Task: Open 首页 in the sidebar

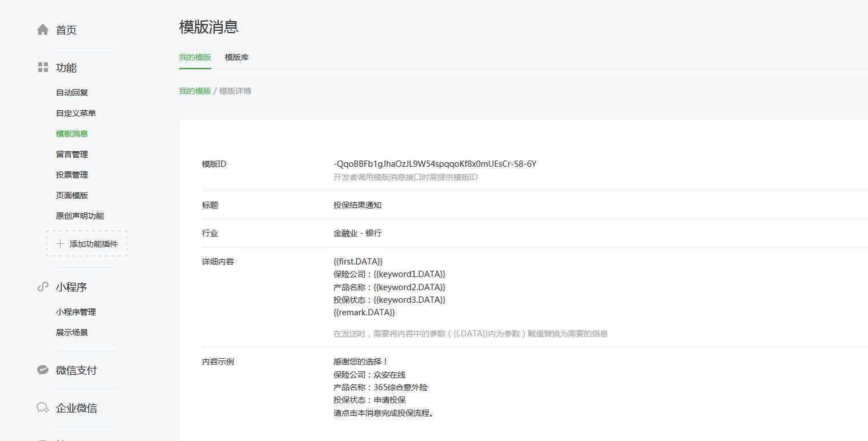Action: point(66,30)
